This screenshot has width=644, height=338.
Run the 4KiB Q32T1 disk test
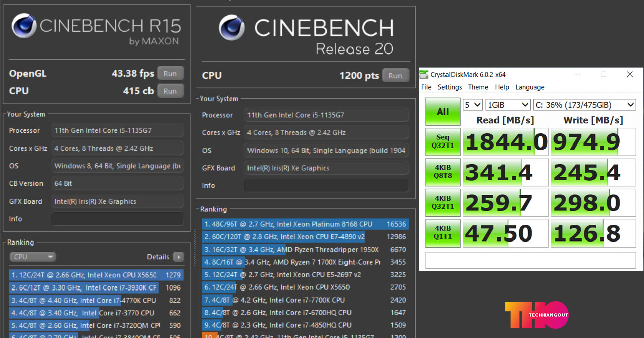tap(443, 203)
